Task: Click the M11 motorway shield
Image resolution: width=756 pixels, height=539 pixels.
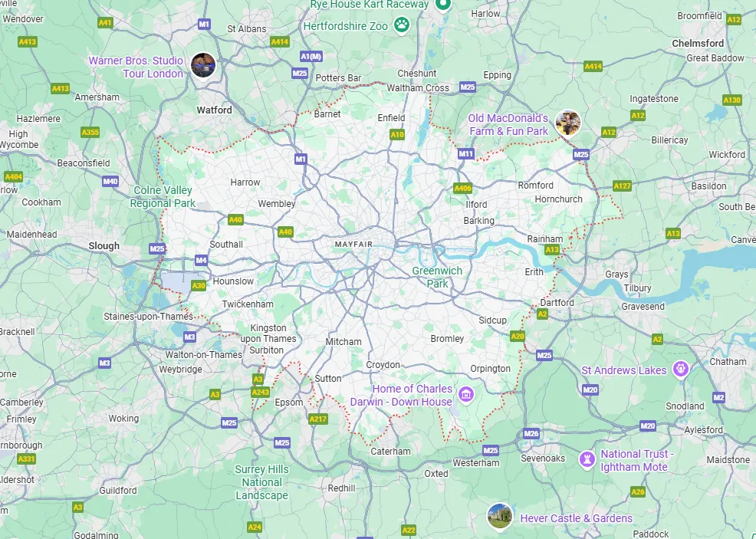Action: (x=465, y=154)
